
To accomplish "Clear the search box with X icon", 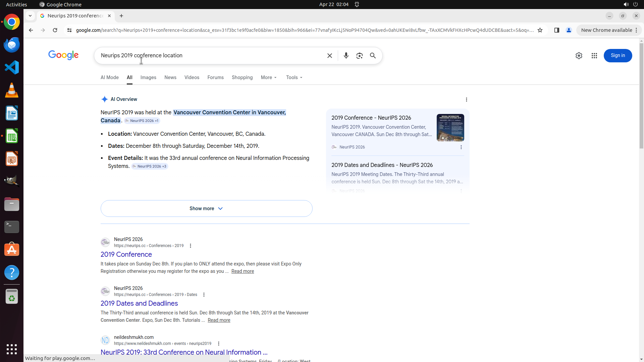I will [x=329, y=56].
